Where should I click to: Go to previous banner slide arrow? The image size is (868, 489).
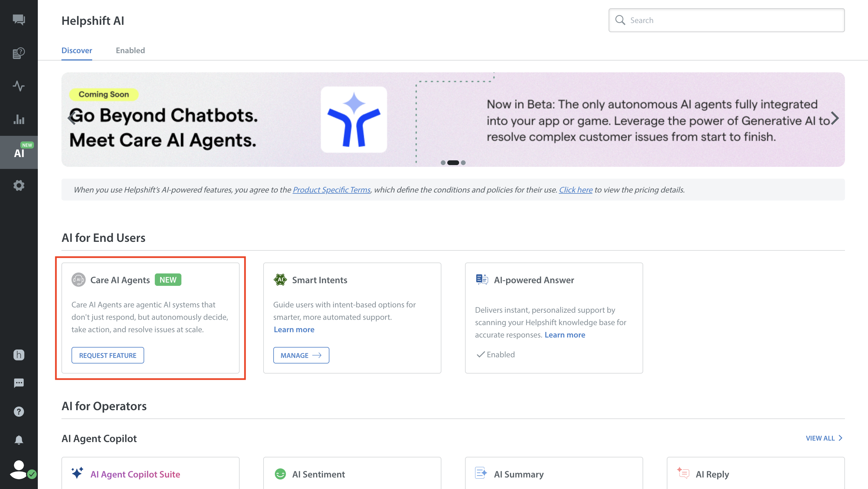[71, 118]
